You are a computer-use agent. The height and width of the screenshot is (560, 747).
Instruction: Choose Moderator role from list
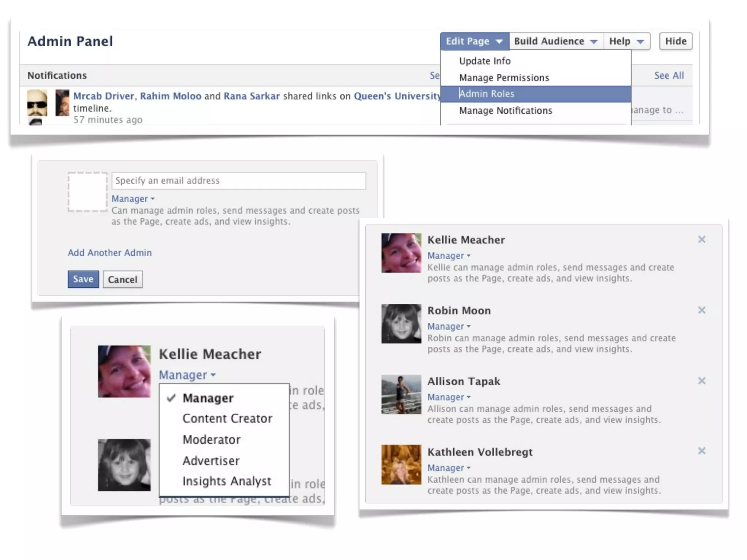(x=212, y=440)
